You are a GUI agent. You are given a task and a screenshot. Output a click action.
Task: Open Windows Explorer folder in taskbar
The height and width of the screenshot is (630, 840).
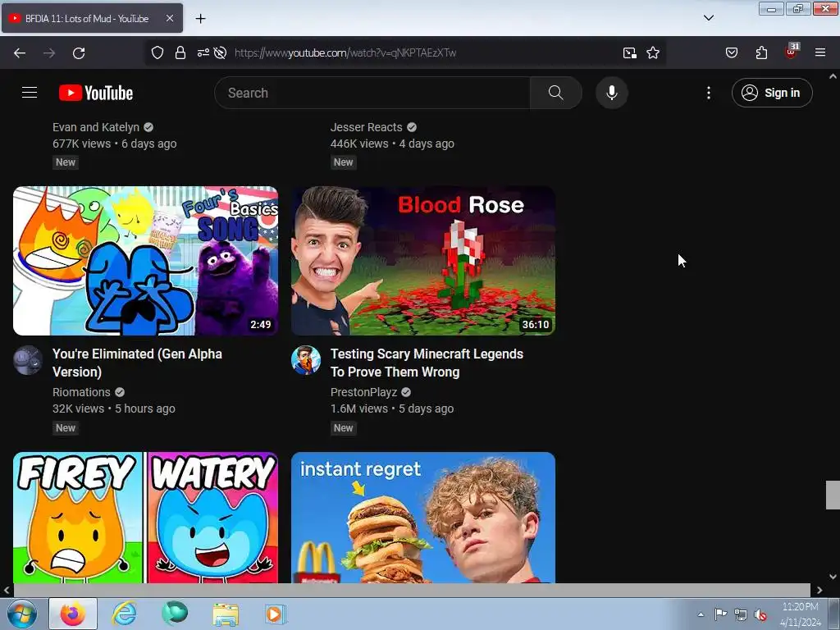pyautogui.click(x=226, y=614)
